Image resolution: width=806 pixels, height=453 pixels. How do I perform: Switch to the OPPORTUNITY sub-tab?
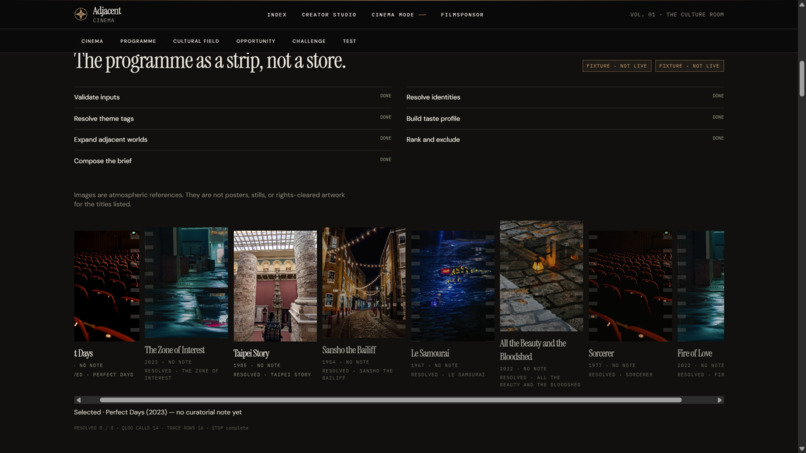(x=255, y=41)
